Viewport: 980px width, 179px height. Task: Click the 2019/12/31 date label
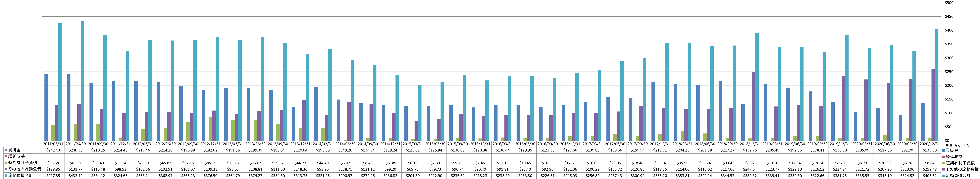pyautogui.click(x=840, y=144)
